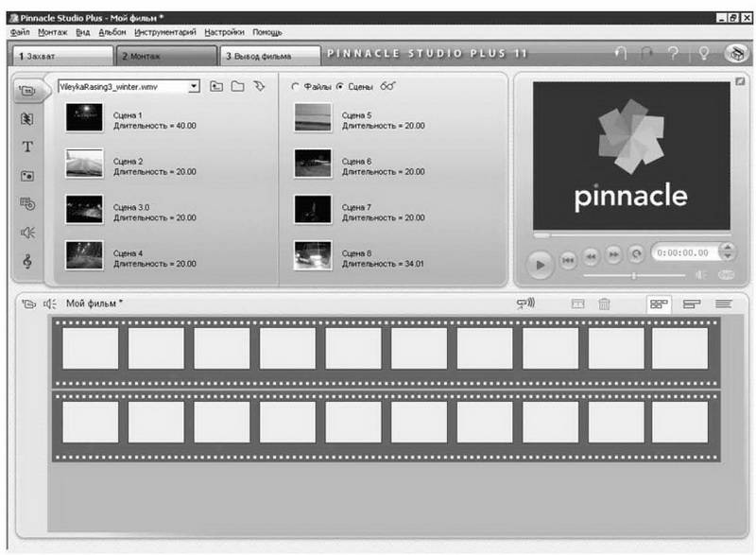756x555 pixels.
Task: Increase the timecode with up arrow
Action: (728, 248)
